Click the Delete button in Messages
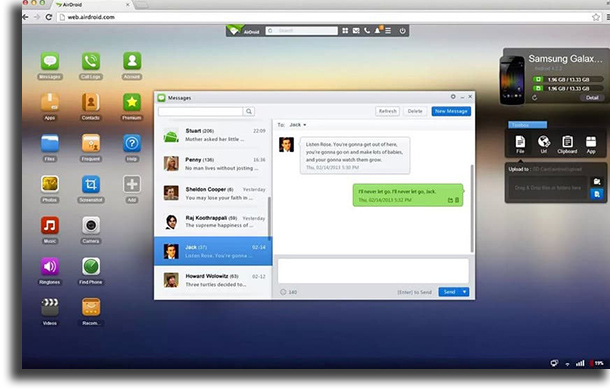 415,111
